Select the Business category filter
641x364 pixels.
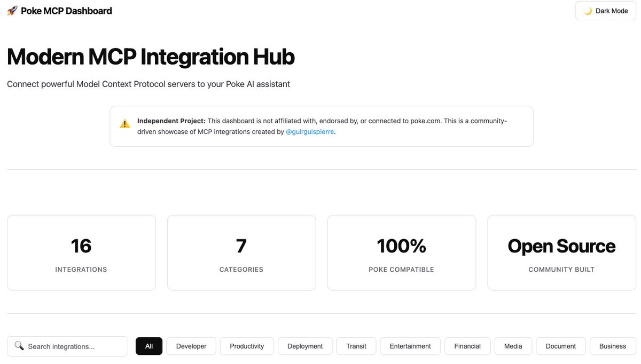point(613,346)
